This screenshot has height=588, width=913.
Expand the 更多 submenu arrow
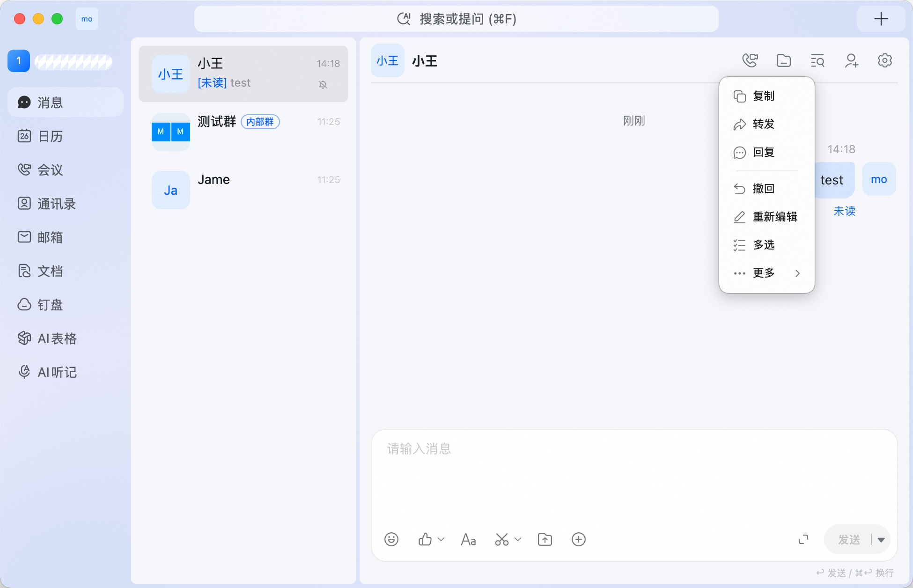[x=798, y=273]
